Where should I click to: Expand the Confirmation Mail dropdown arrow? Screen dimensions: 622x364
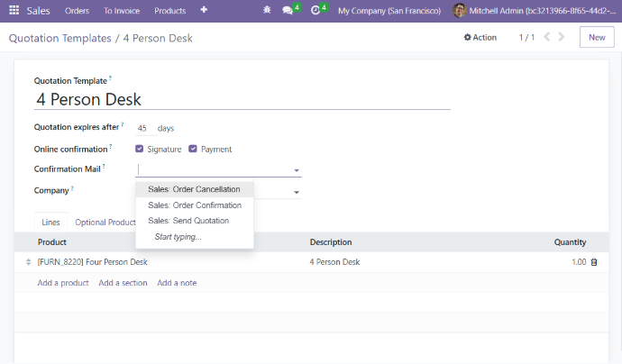coord(296,169)
